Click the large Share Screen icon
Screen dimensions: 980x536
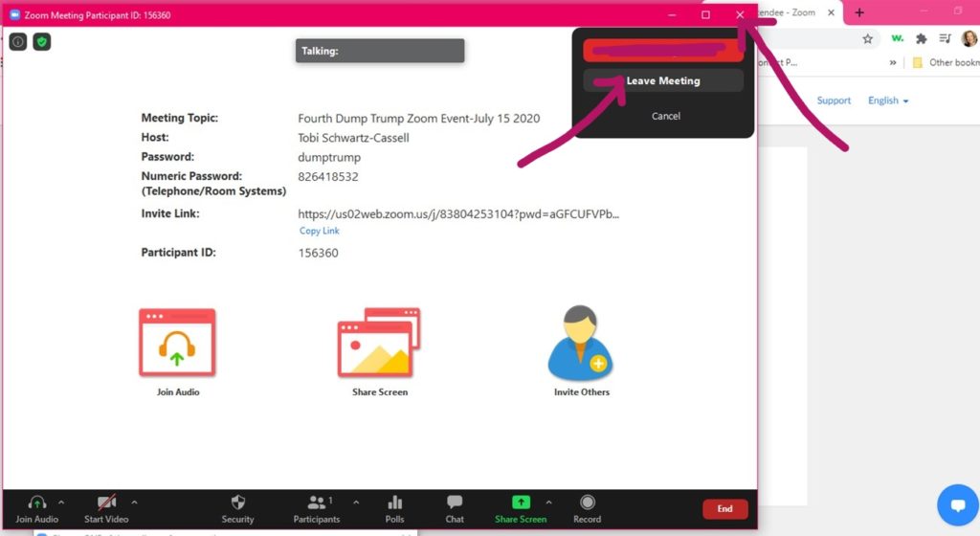379,343
